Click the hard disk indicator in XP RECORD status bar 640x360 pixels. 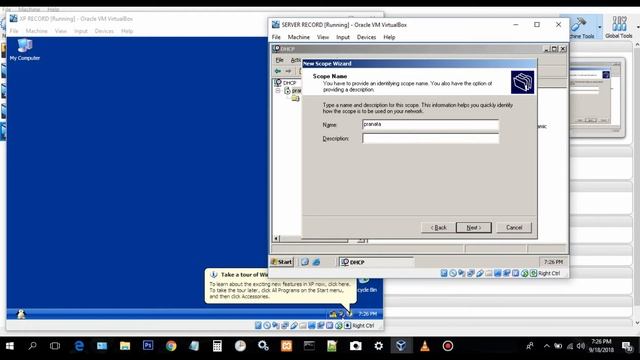[258, 325]
